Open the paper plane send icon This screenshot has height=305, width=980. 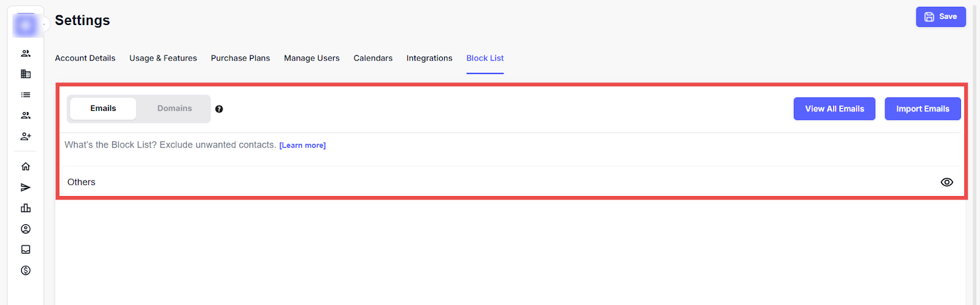tap(26, 187)
